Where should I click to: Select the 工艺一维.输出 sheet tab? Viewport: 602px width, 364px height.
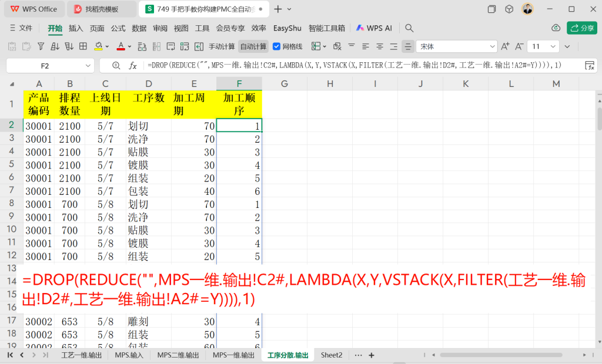pos(81,355)
